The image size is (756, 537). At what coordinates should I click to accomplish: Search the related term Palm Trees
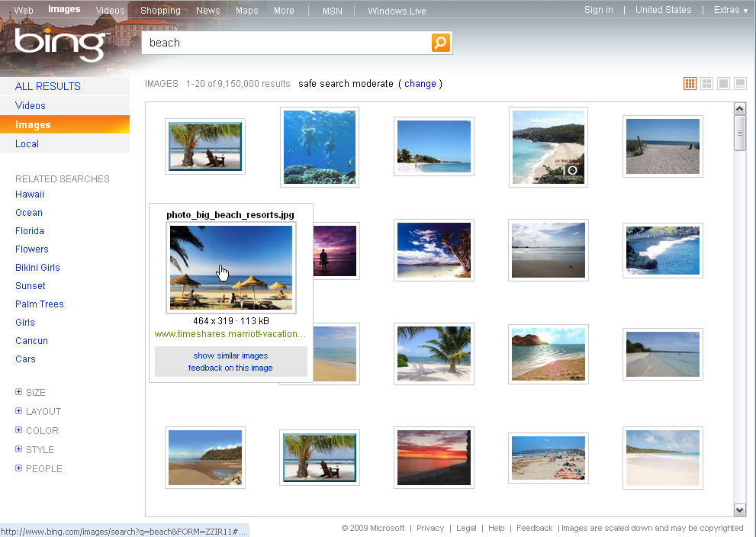tap(39, 304)
